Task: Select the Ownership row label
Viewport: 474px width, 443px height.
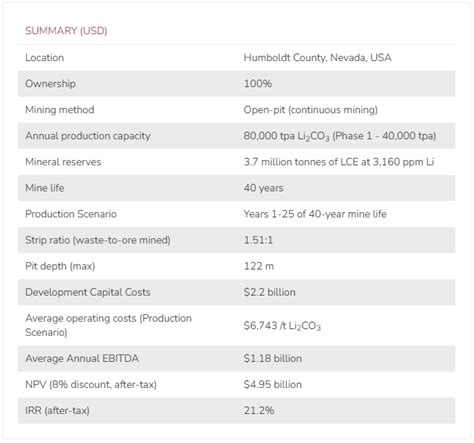Action: tap(50, 84)
